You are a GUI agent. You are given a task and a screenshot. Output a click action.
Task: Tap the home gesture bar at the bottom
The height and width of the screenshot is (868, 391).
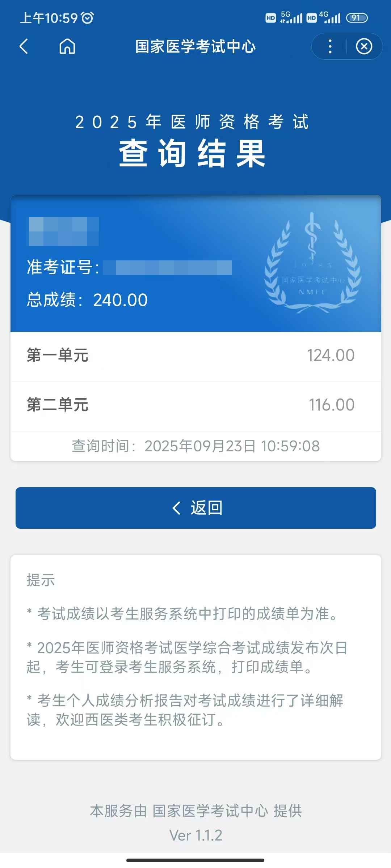pos(195,860)
